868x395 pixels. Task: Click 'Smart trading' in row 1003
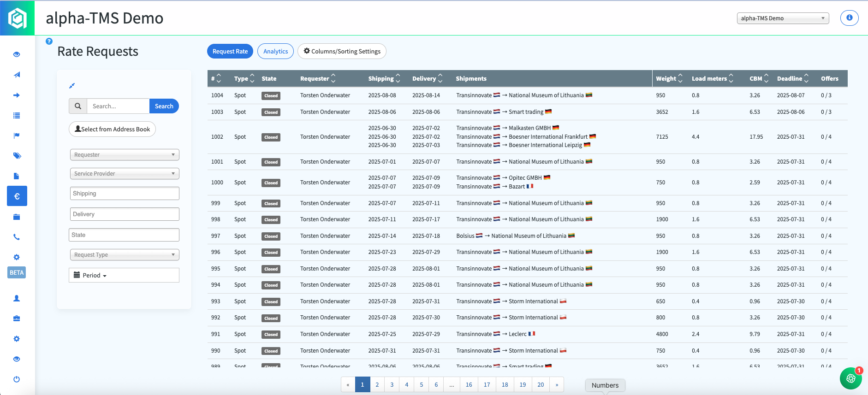coord(526,112)
